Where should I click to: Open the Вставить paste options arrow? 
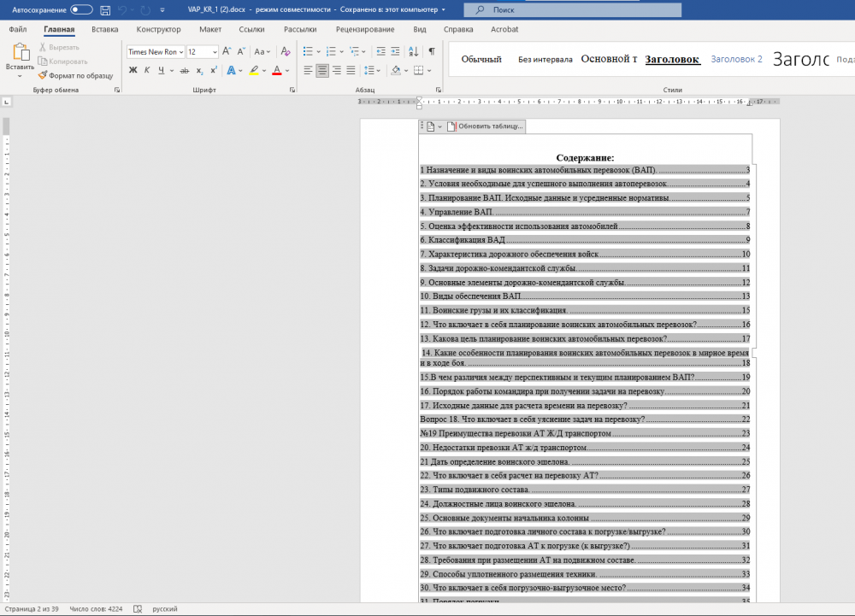tap(20, 76)
